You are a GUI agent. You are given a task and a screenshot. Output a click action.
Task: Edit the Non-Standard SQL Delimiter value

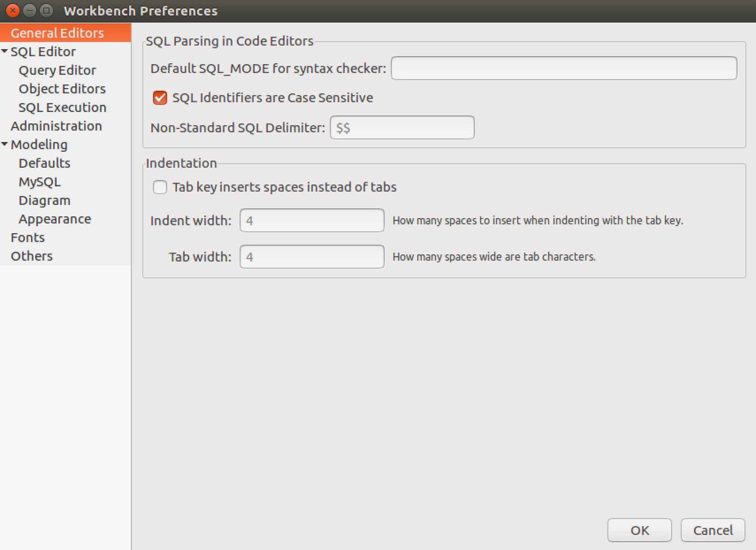pyautogui.click(x=402, y=127)
